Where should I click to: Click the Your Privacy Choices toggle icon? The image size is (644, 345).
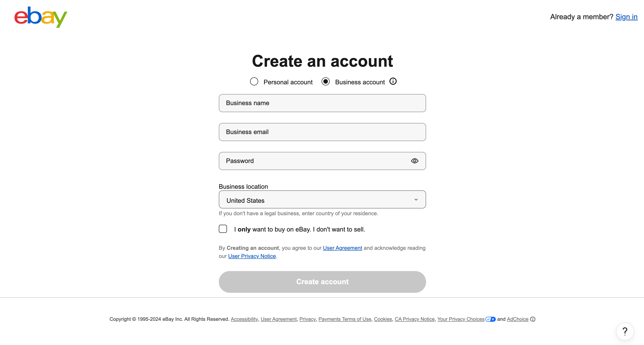(x=490, y=319)
